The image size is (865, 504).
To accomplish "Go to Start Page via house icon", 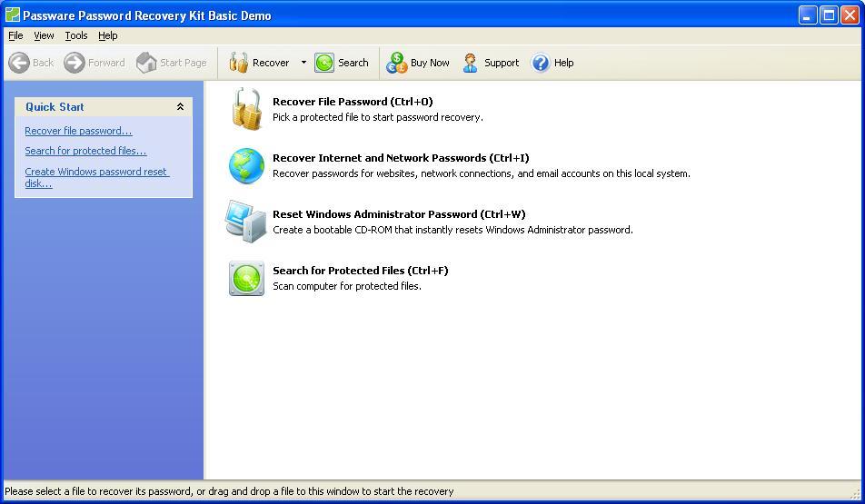I will pos(147,63).
